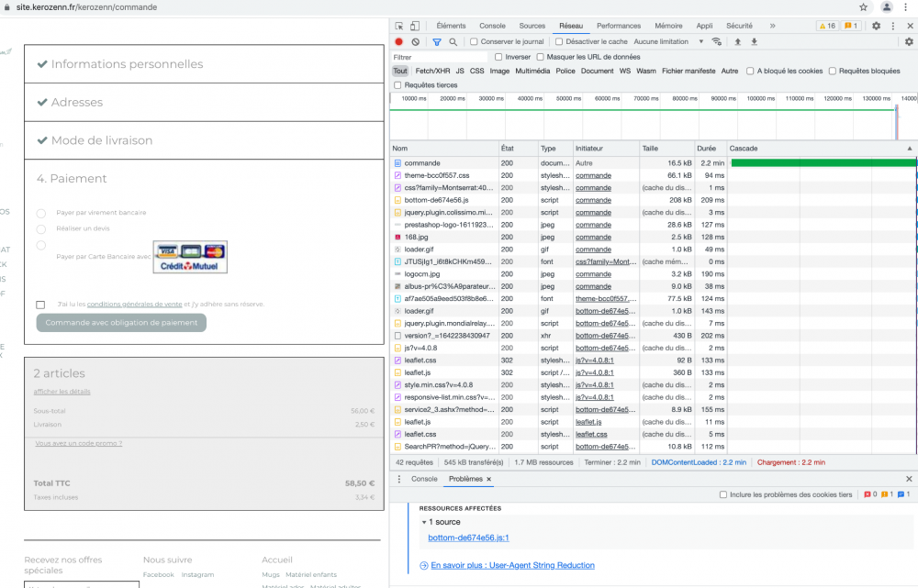Screen dimensions: 918x588
Task: Select Payer par virement bancaire radio
Action: click(41, 213)
